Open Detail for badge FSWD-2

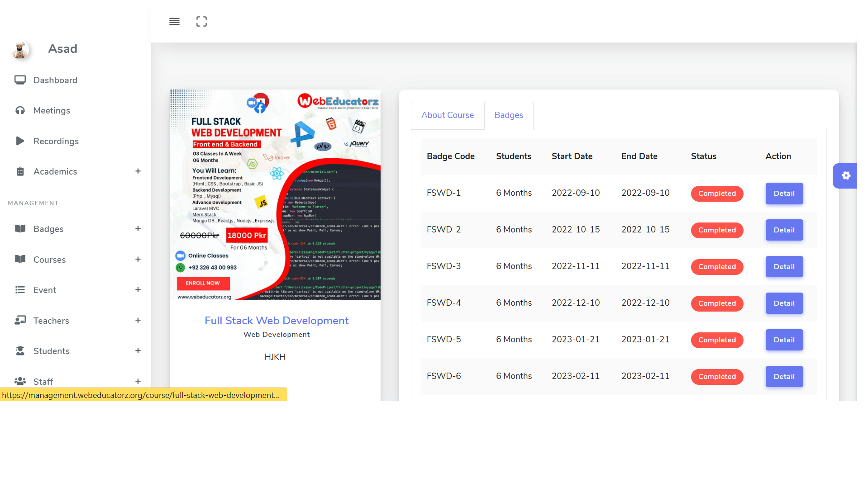click(x=784, y=230)
